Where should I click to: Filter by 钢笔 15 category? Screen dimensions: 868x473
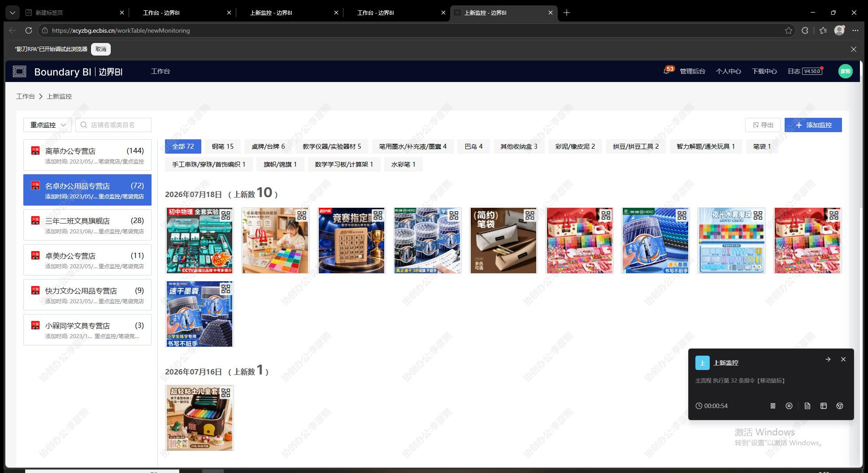(222, 146)
